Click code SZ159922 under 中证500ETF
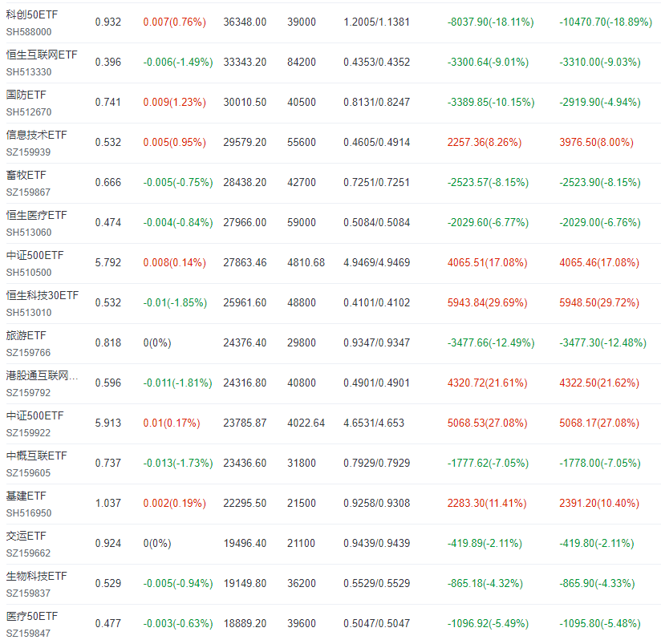This screenshot has width=661, height=644. (28, 433)
